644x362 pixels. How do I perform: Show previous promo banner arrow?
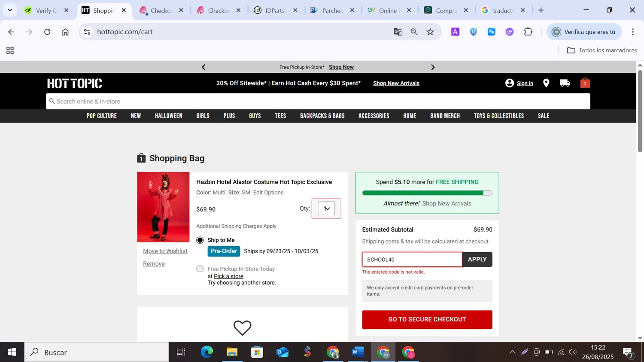coord(204,67)
